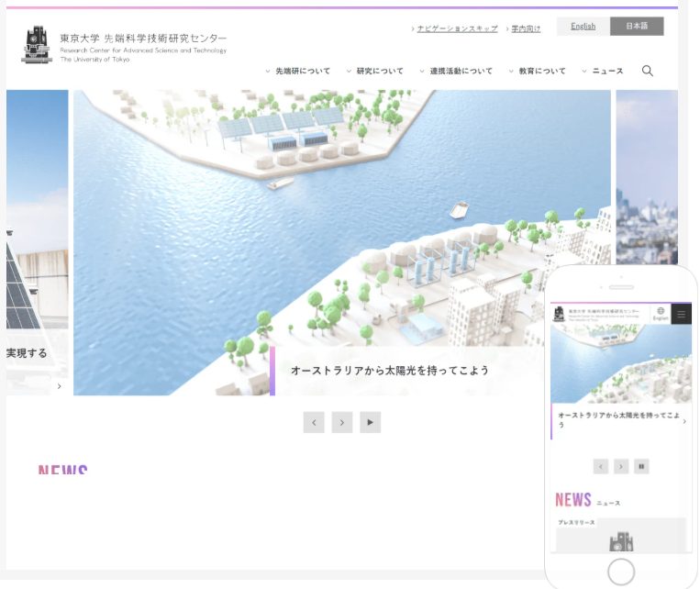
Task: Click the 学内向け link
Action: (x=526, y=28)
